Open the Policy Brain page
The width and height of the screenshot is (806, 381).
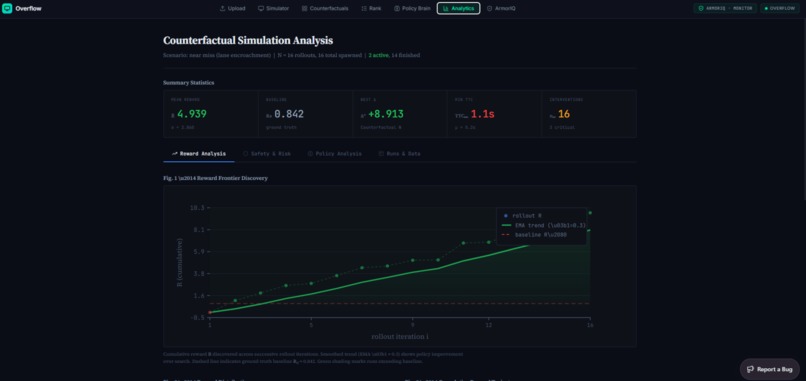pos(412,8)
